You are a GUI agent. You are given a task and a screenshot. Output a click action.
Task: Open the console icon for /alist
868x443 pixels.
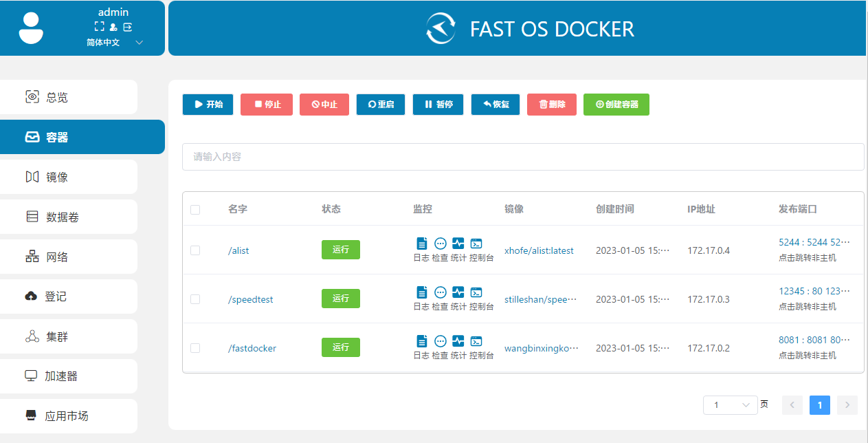[476, 244]
